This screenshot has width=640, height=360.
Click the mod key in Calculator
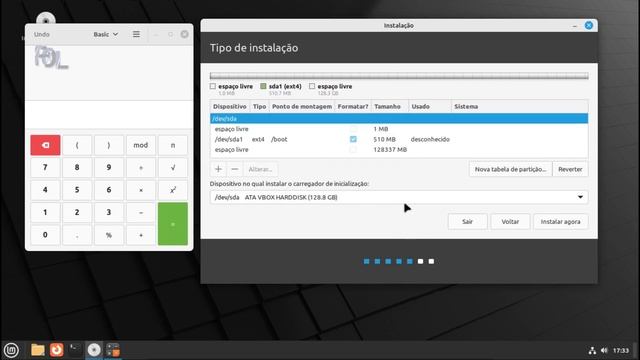[x=141, y=145]
